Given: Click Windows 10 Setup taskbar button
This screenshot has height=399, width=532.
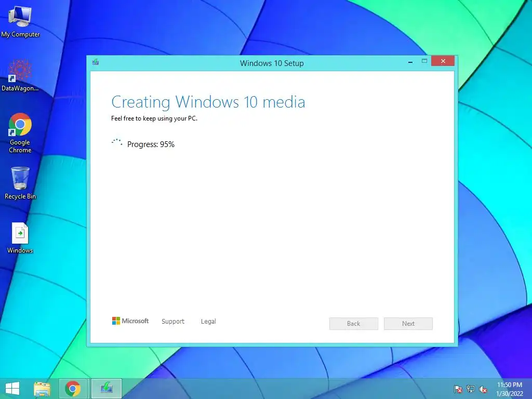Looking at the screenshot, I should click(107, 389).
